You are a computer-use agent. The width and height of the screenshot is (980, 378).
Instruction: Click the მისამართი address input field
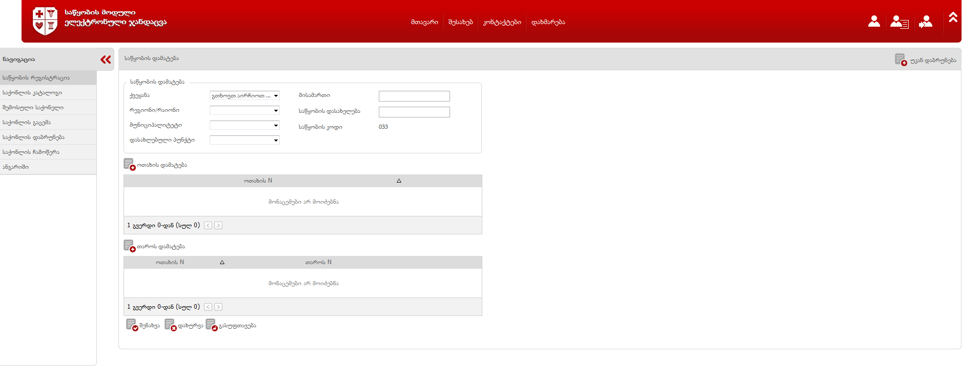(x=414, y=96)
